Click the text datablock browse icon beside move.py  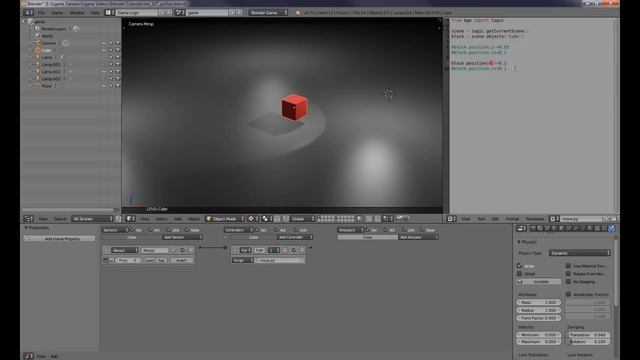click(x=553, y=219)
